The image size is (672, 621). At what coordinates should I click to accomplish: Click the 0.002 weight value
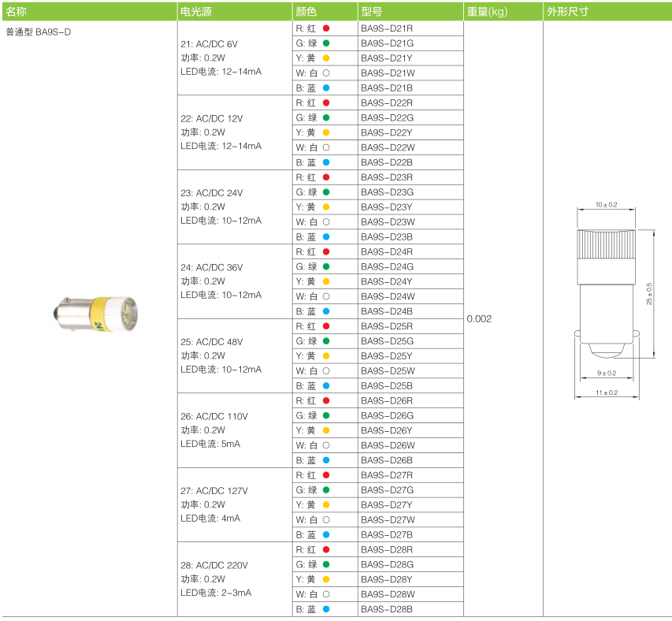pos(479,318)
